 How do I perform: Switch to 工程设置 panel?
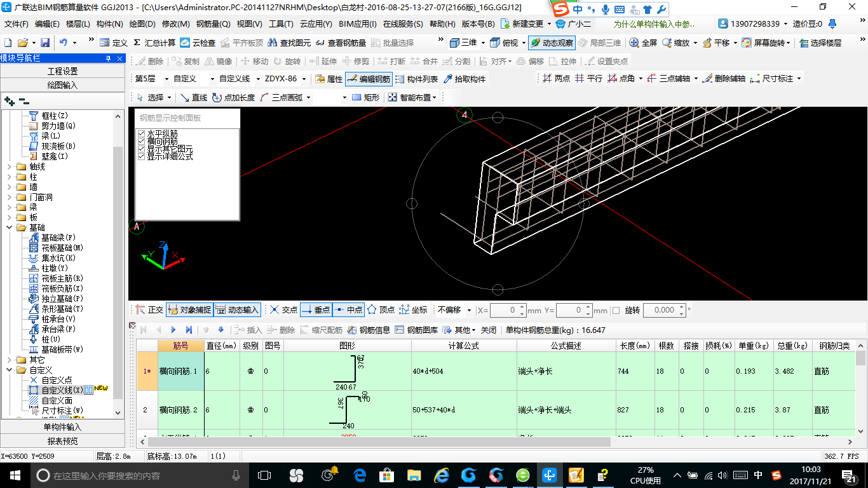(63, 71)
